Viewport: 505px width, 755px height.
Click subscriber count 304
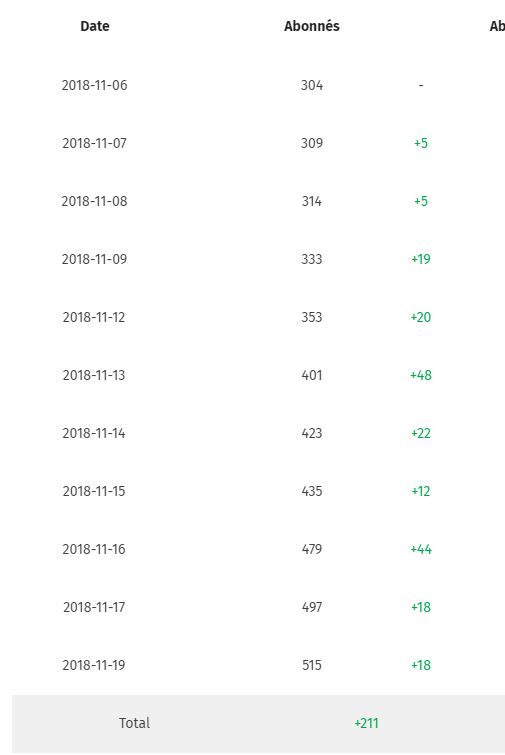point(311,85)
